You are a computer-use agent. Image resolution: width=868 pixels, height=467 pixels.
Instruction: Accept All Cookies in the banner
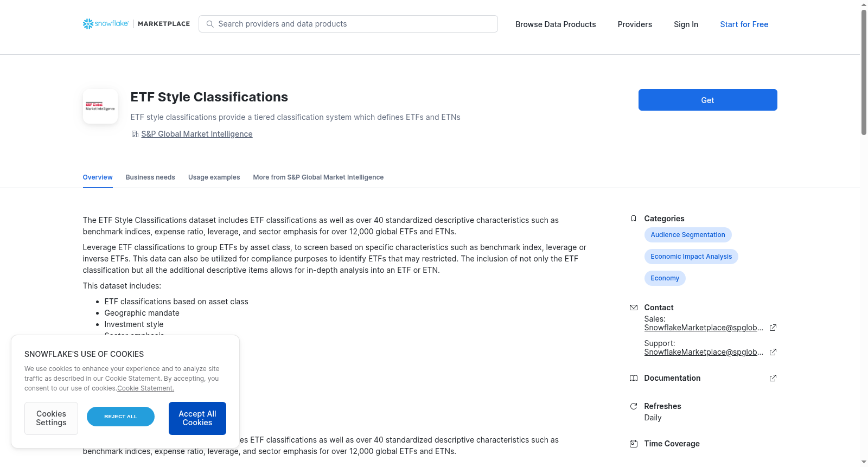(x=197, y=418)
